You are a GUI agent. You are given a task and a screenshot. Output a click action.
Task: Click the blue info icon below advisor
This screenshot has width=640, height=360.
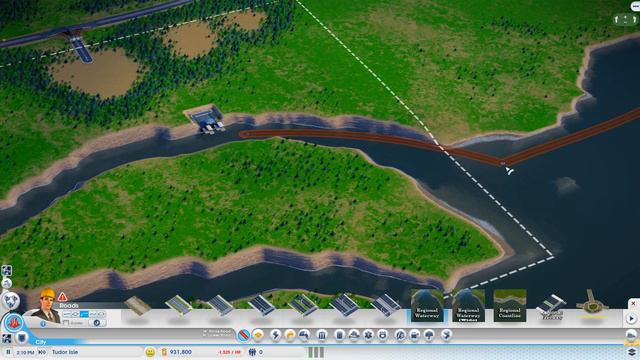pyautogui.click(x=43, y=324)
